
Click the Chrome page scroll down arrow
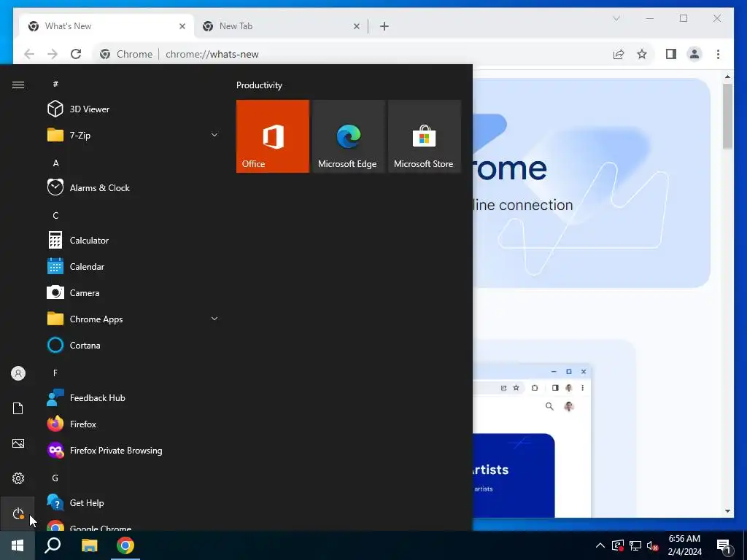[x=727, y=511]
